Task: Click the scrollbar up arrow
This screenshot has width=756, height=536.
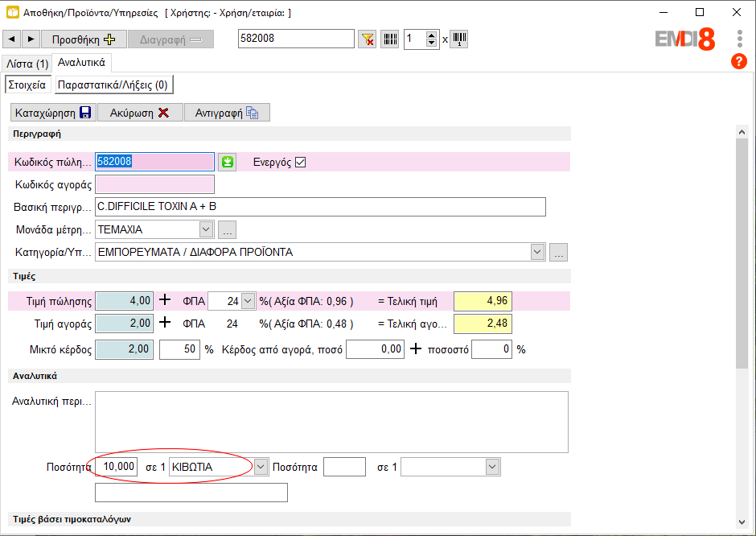Action: pos(742,132)
